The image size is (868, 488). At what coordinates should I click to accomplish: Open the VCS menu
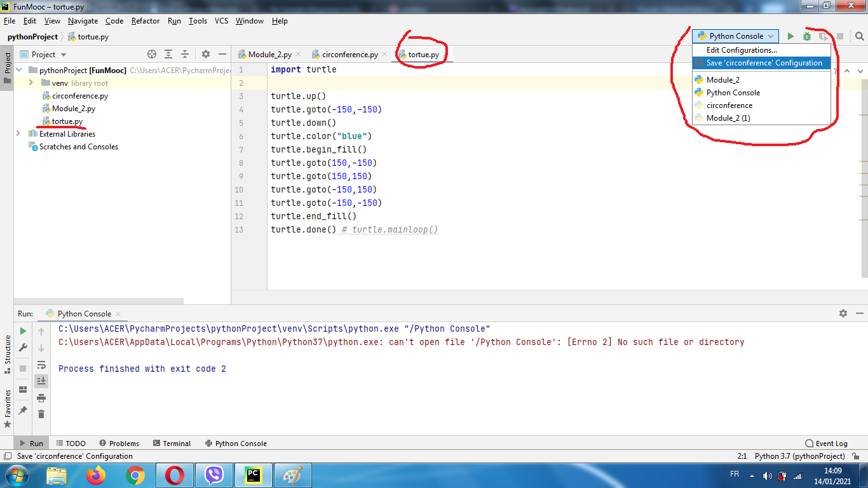(221, 21)
